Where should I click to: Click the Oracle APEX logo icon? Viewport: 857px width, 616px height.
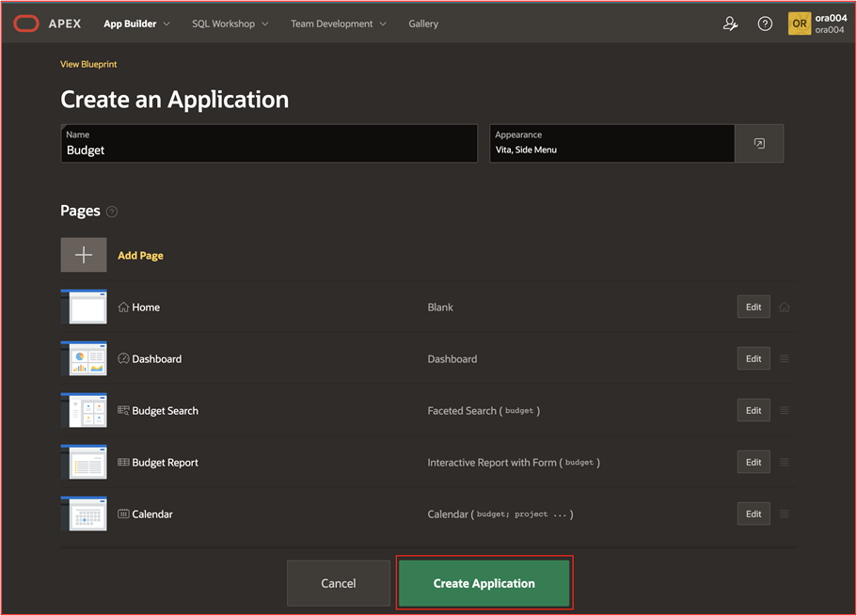coord(26,24)
